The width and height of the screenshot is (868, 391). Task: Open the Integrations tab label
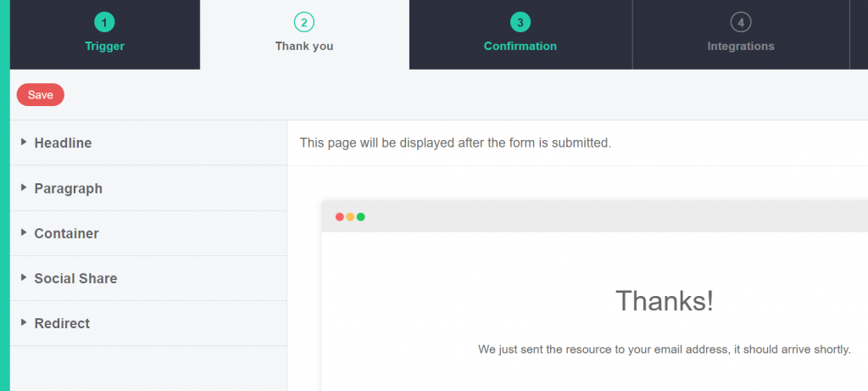click(741, 46)
